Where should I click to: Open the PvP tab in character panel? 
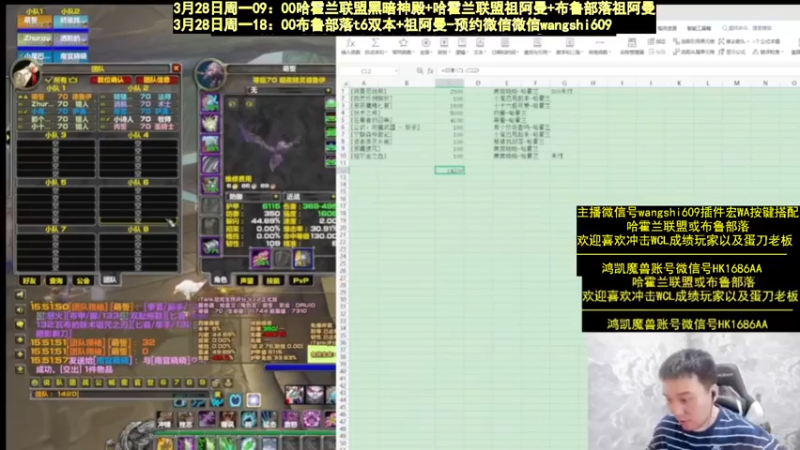(301, 281)
